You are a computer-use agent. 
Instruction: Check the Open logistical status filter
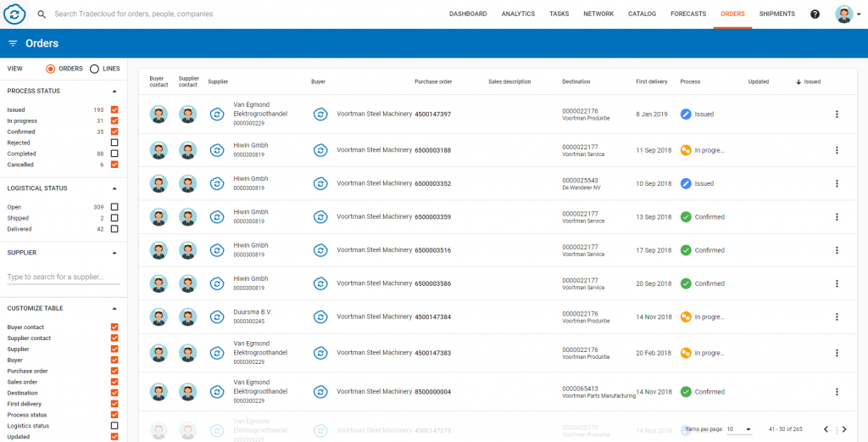(x=114, y=207)
